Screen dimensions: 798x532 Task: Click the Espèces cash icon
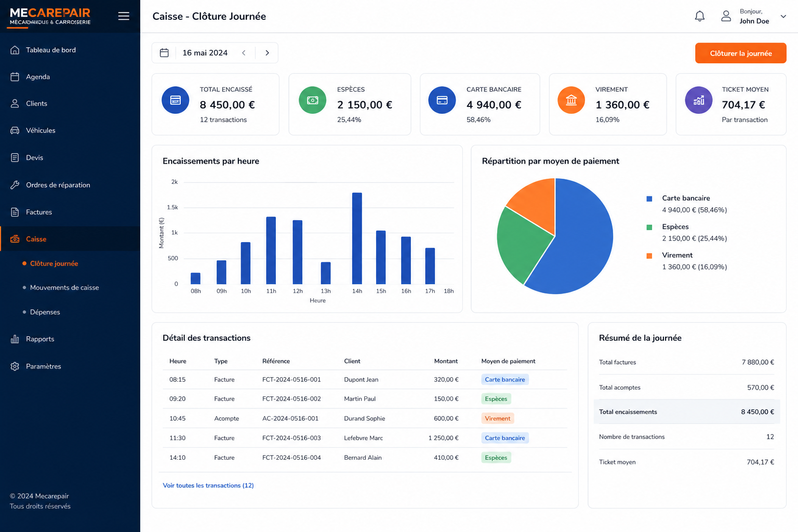tap(313, 100)
